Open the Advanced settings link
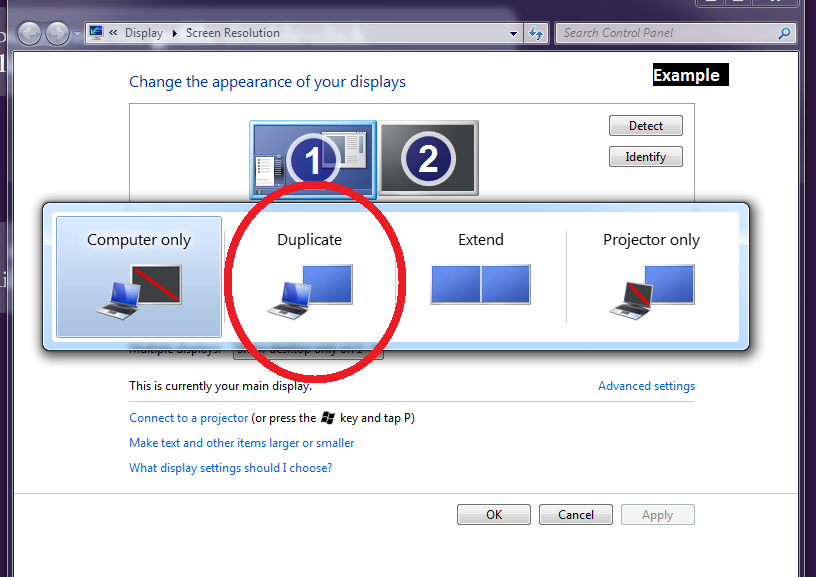 coord(646,386)
